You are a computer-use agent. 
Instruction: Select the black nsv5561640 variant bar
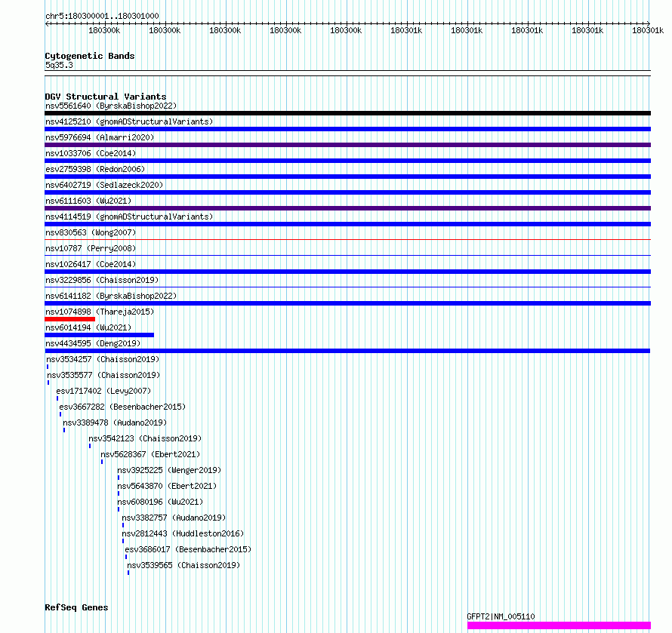coord(347,113)
